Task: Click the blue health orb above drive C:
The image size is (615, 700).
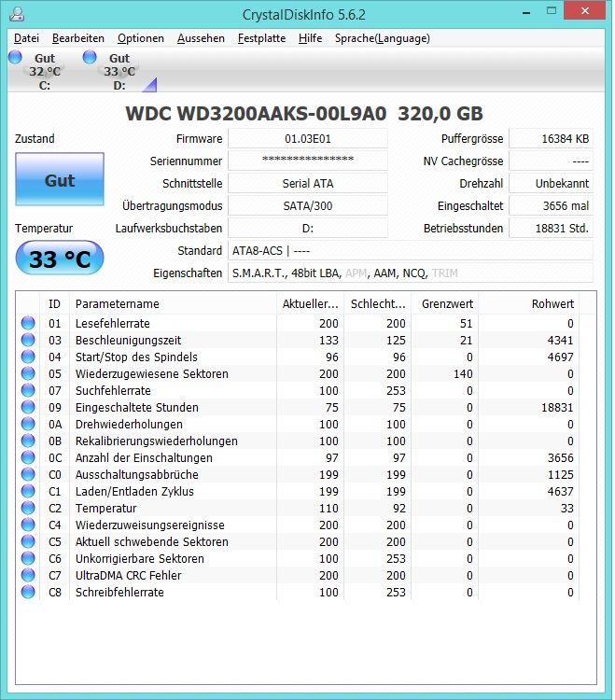Action: pos(15,57)
